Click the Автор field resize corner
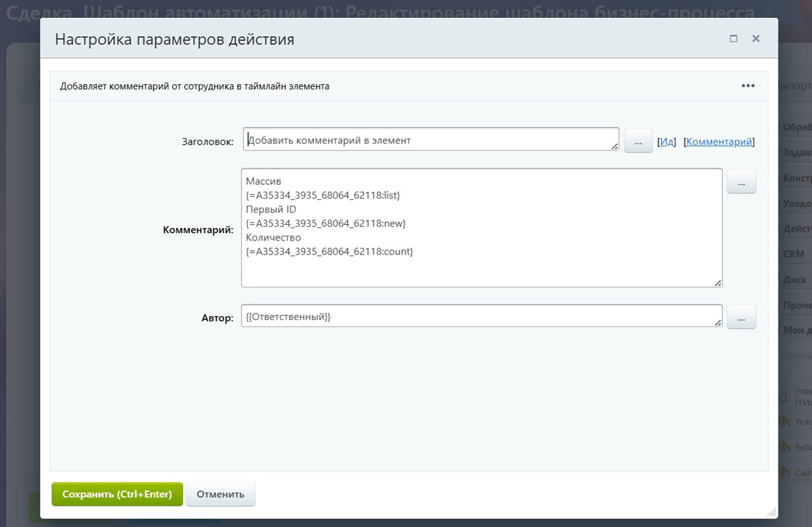 718,323
